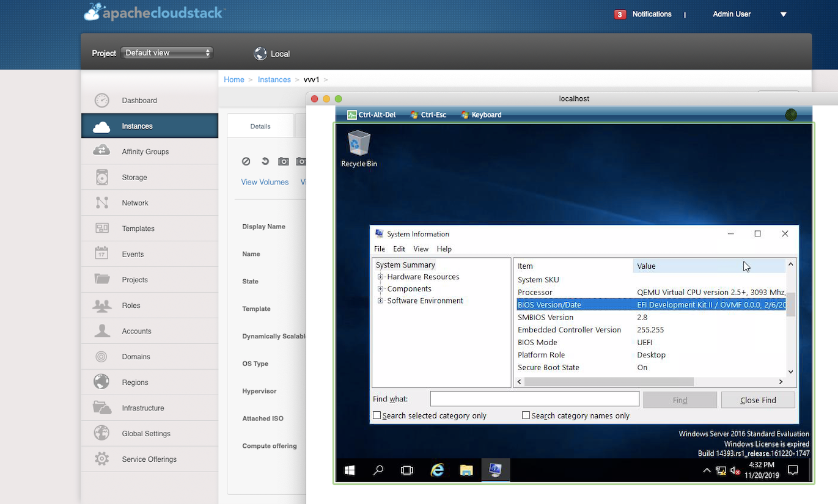Open the View menu in System Information
Viewport: 838px width, 504px height.
point(421,249)
